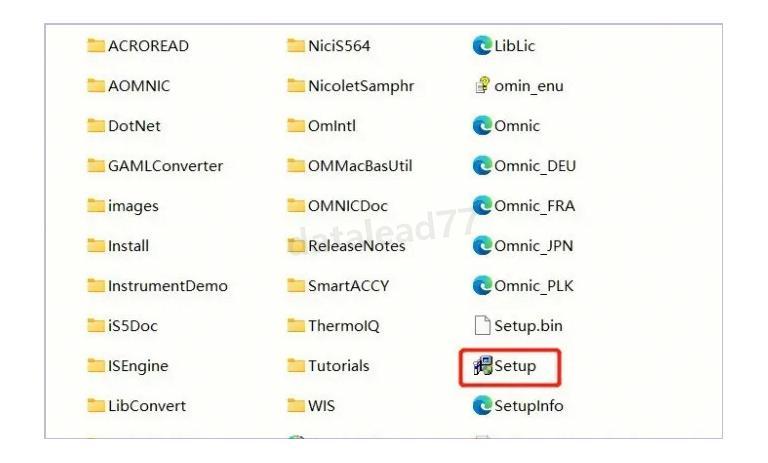Click the SetupInfo Edge file icon

(x=482, y=406)
